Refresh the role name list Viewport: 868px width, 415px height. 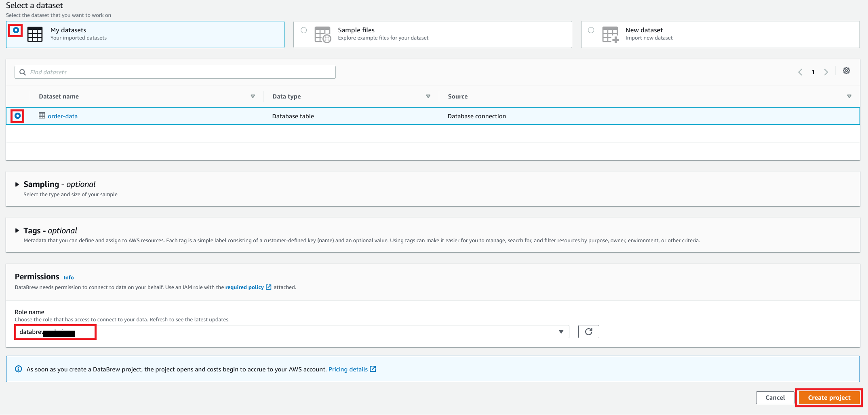[589, 332]
